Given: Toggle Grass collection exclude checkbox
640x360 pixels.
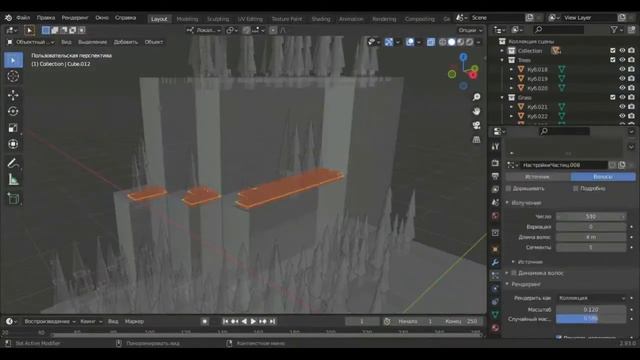Looking at the screenshot, I should (x=613, y=98).
